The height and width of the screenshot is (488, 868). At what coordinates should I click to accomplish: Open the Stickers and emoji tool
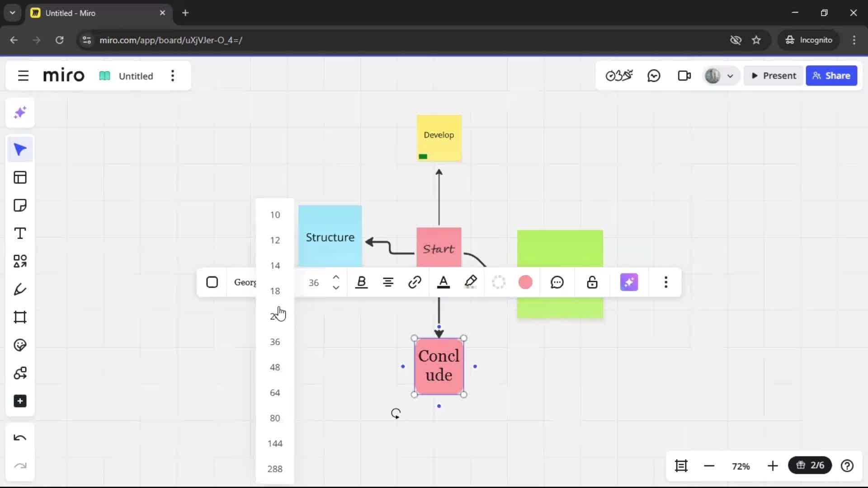point(20,345)
